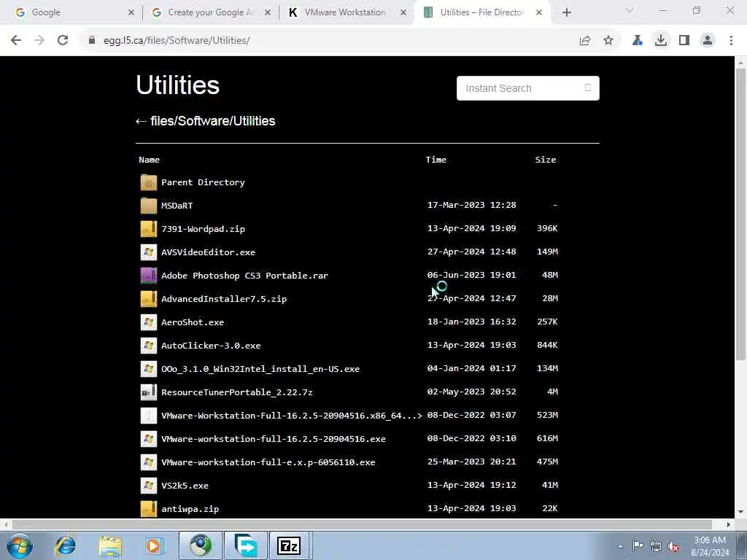Click the muted volume tray icon

pos(673,546)
